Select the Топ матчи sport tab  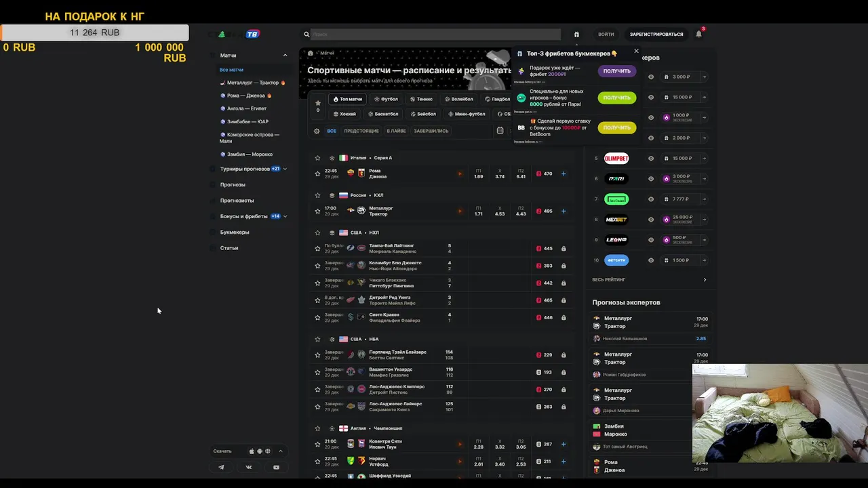[x=347, y=99]
